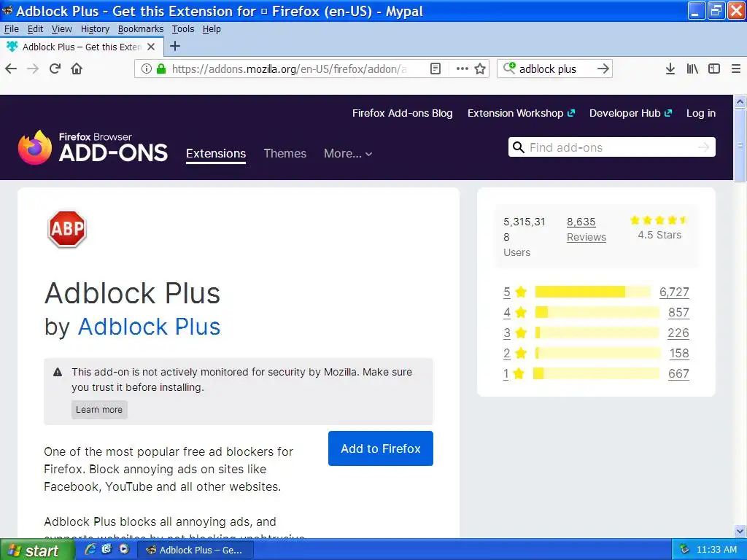
Task: Click Log in
Action: click(701, 113)
